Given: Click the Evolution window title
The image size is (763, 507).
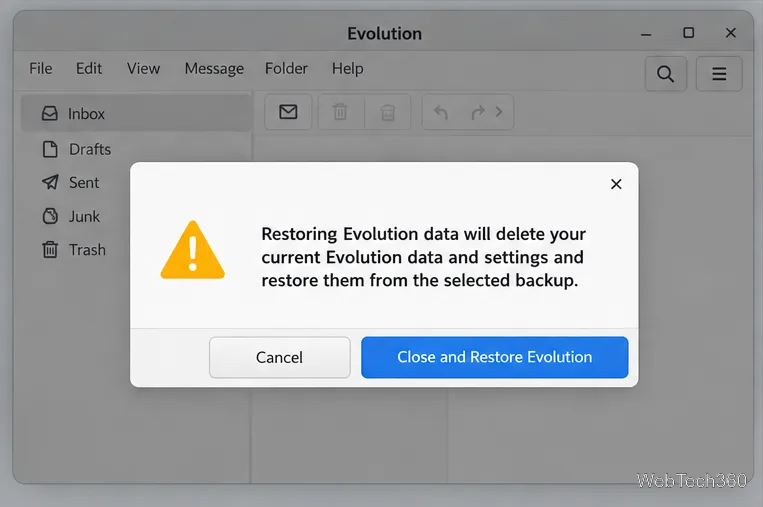Looking at the screenshot, I should click(x=384, y=34).
